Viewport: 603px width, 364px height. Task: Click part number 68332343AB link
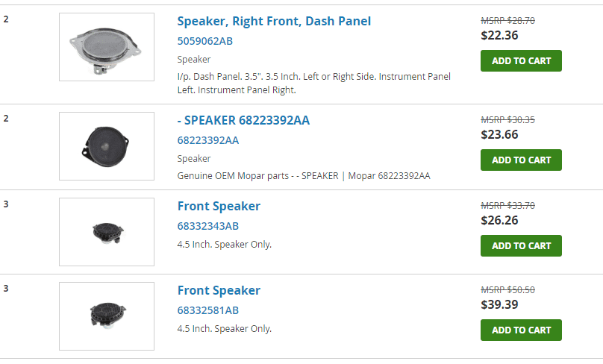(x=208, y=226)
